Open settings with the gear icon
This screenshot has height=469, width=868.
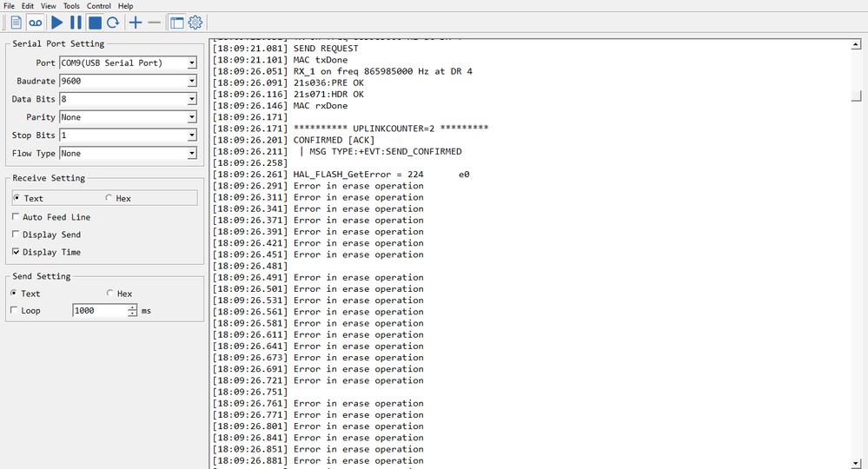(195, 23)
